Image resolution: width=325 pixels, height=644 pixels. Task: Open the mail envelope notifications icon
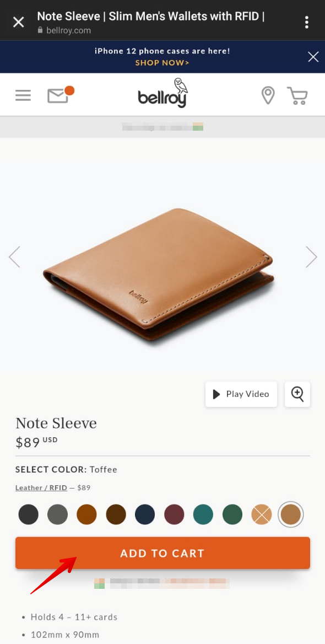click(61, 94)
